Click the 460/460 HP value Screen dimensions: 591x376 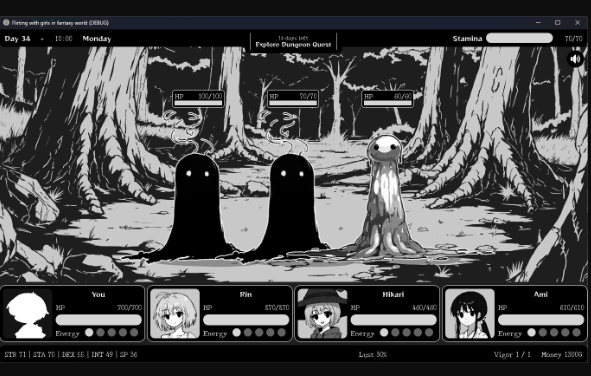click(x=424, y=307)
